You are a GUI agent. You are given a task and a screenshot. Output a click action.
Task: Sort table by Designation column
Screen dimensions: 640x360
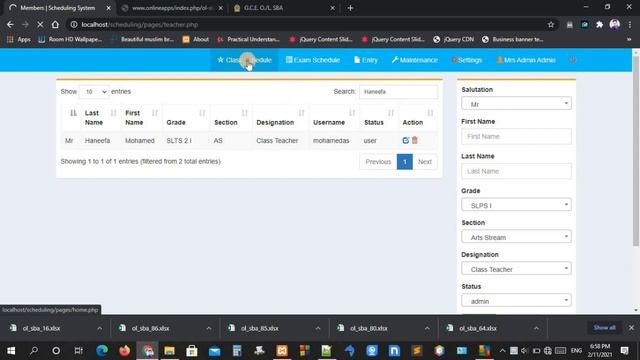click(x=280, y=118)
